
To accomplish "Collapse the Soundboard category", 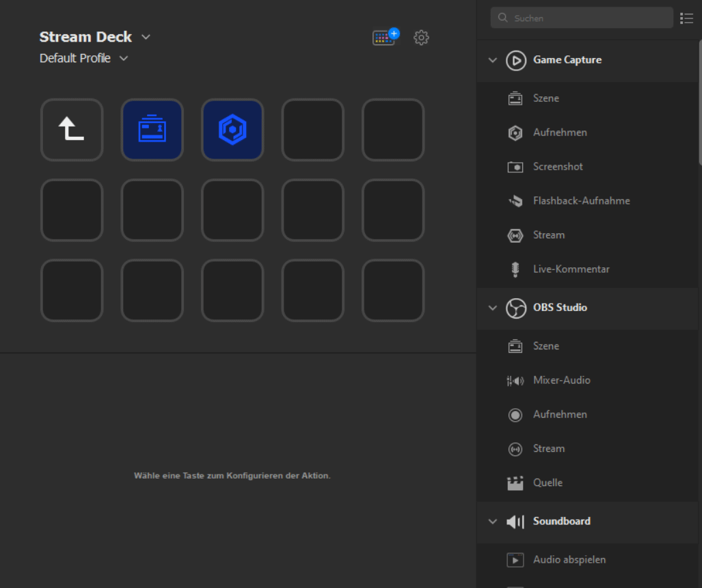I will pyautogui.click(x=493, y=522).
